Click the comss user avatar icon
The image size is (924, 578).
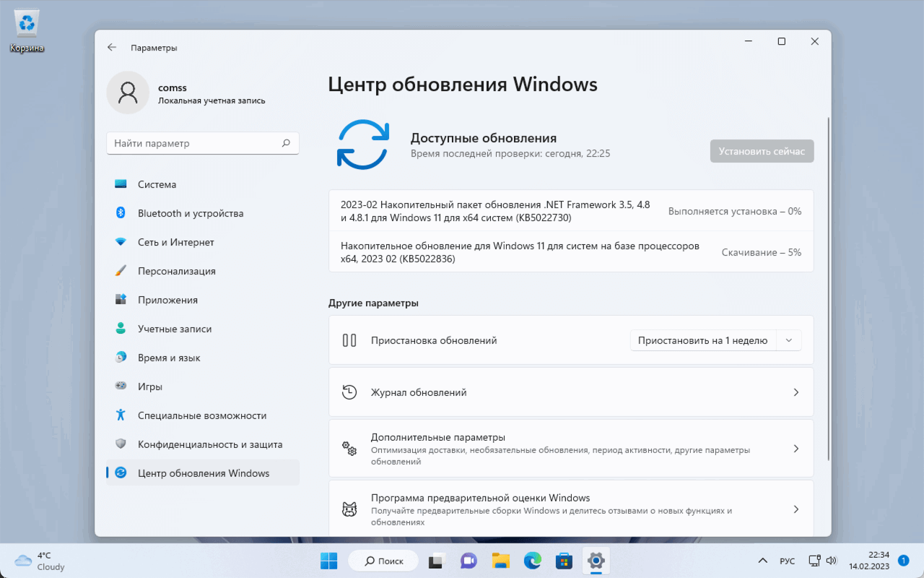(x=128, y=92)
